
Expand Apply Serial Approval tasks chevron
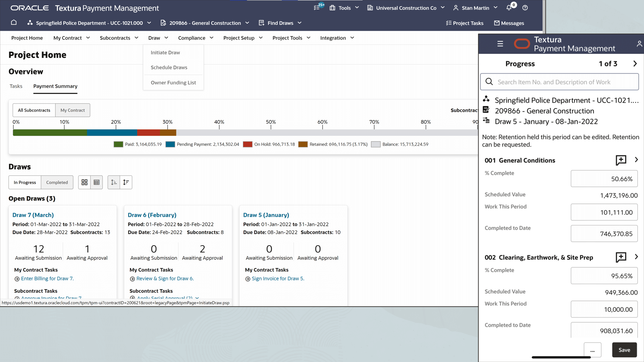(x=197, y=298)
